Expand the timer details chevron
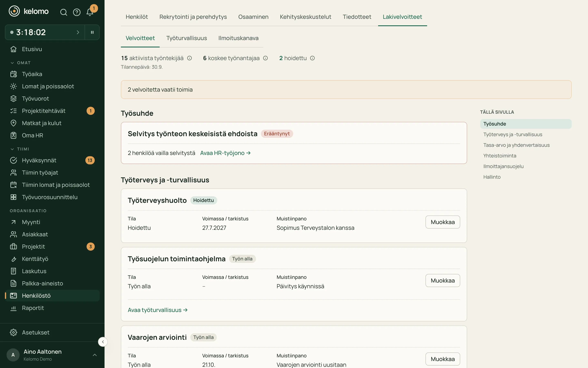The height and width of the screenshot is (368, 588). (x=78, y=32)
